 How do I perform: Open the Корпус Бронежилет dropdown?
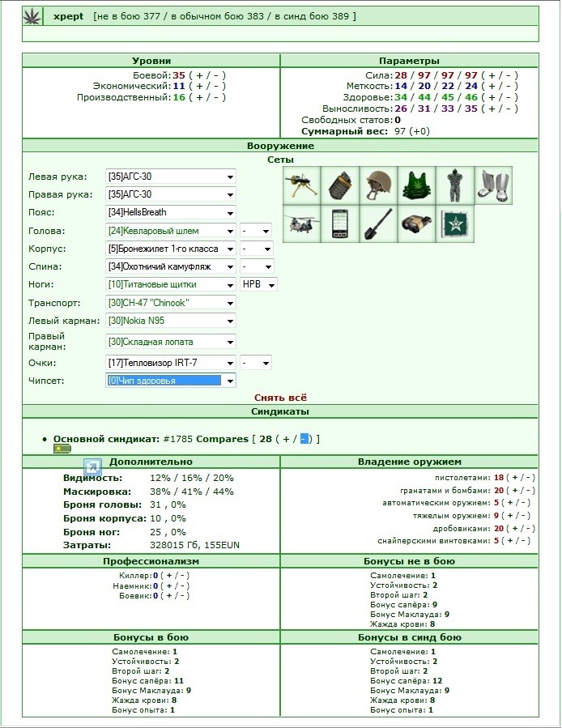(x=170, y=249)
